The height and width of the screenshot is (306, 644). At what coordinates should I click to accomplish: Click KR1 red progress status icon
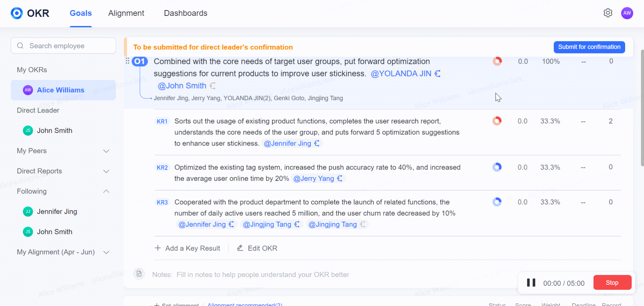pyautogui.click(x=497, y=121)
